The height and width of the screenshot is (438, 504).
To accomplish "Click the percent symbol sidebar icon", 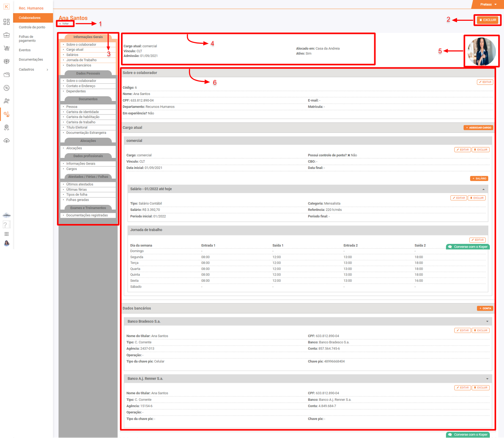I will tap(6, 88).
